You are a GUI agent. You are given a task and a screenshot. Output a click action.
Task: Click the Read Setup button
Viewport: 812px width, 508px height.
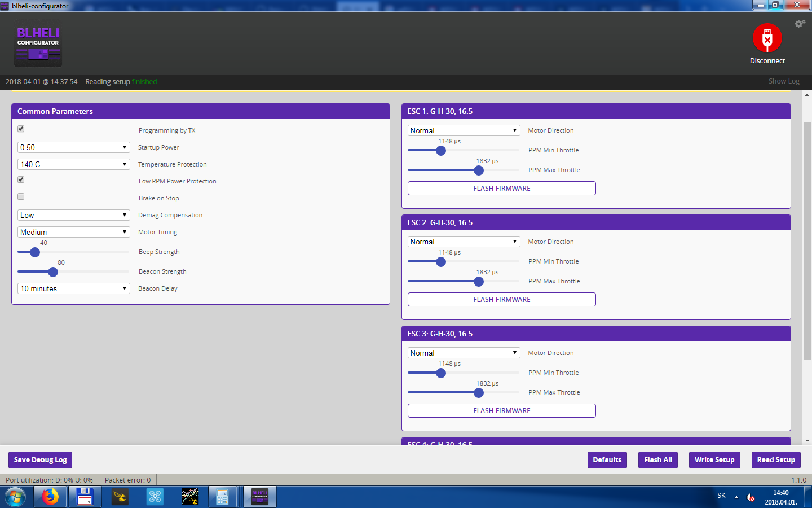point(776,460)
